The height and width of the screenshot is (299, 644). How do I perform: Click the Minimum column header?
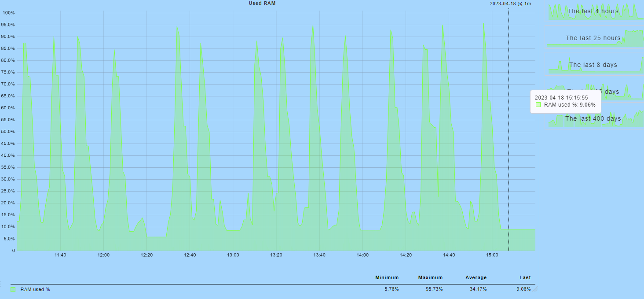(x=387, y=278)
